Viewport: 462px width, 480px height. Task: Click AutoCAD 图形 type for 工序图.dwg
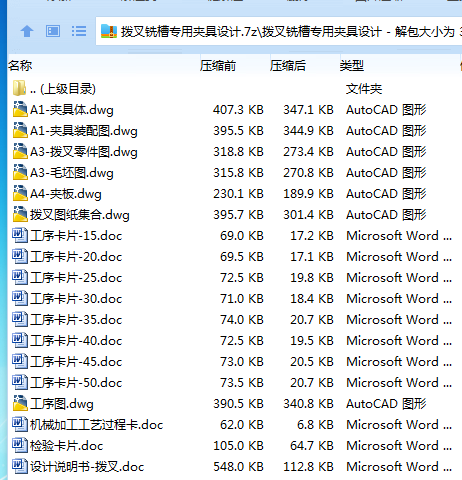pos(386,404)
